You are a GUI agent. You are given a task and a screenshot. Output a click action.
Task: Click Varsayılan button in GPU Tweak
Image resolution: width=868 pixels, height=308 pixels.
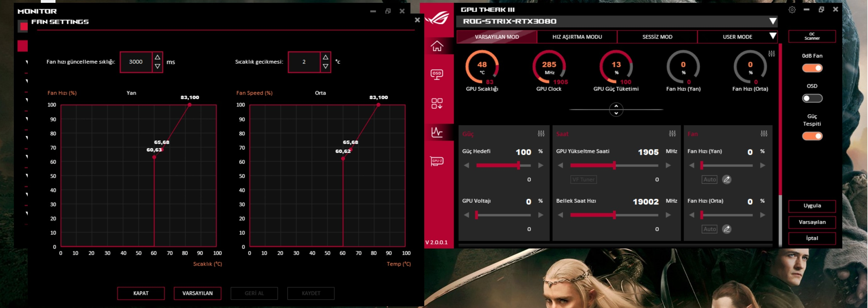click(x=812, y=222)
